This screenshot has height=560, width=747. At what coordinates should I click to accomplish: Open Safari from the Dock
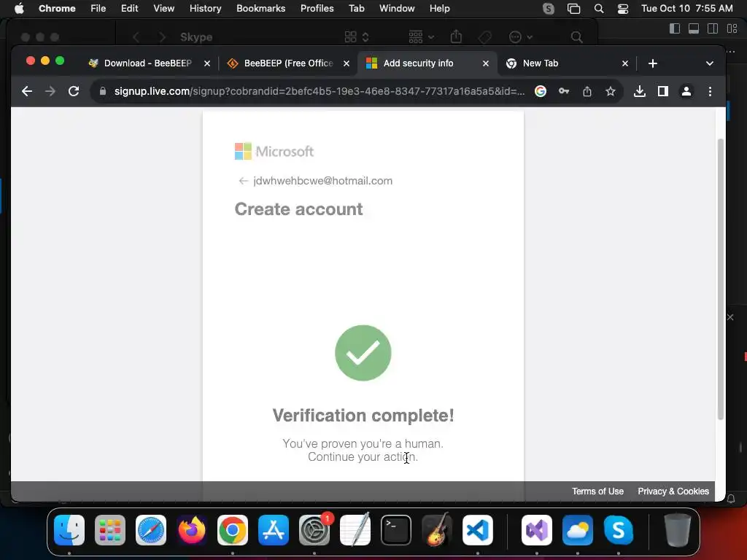tap(151, 530)
